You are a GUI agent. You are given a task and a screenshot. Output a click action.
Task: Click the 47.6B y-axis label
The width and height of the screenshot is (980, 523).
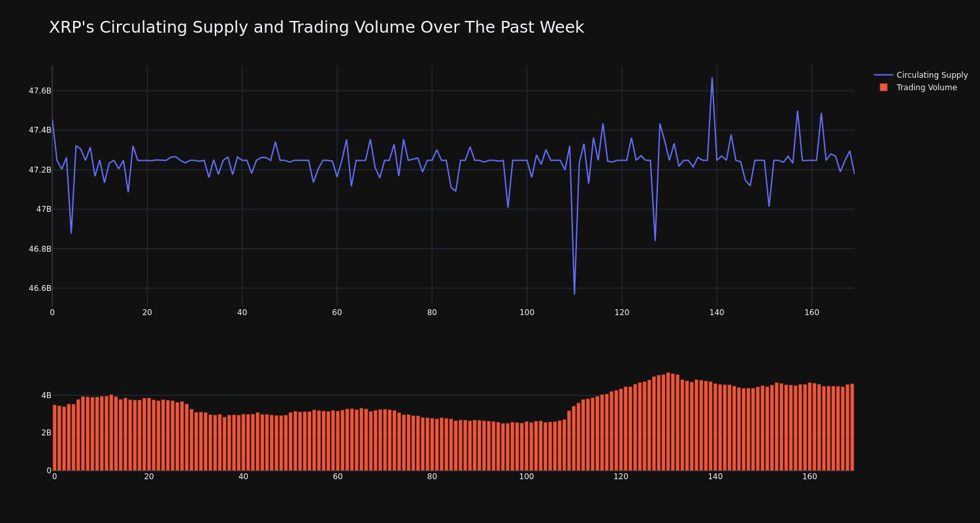click(40, 91)
